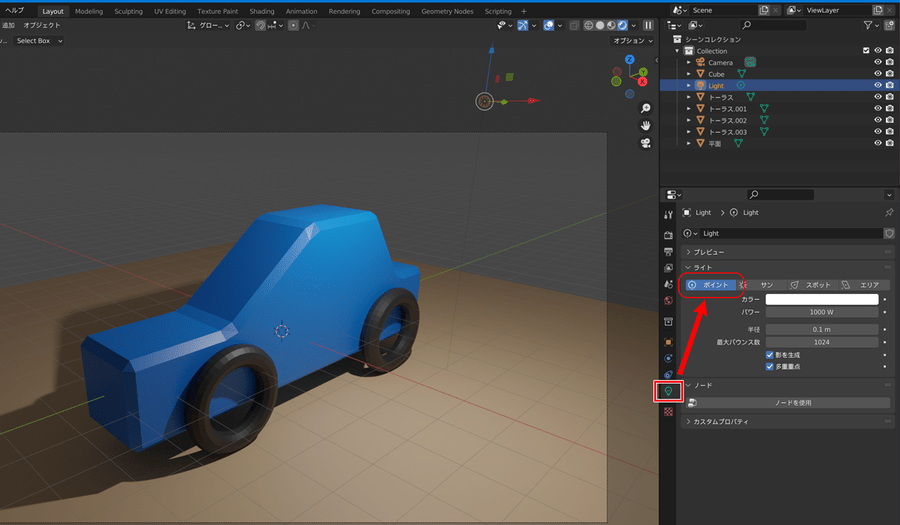900x525 pixels.
Task: Hide the Cube object in viewport
Action: pyautogui.click(x=878, y=74)
